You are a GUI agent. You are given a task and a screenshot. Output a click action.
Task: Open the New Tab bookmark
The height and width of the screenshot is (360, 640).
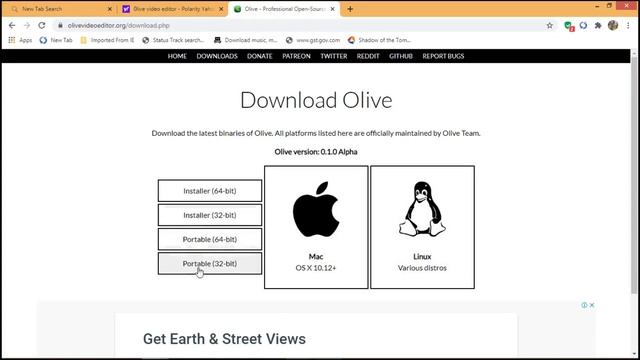56,40
